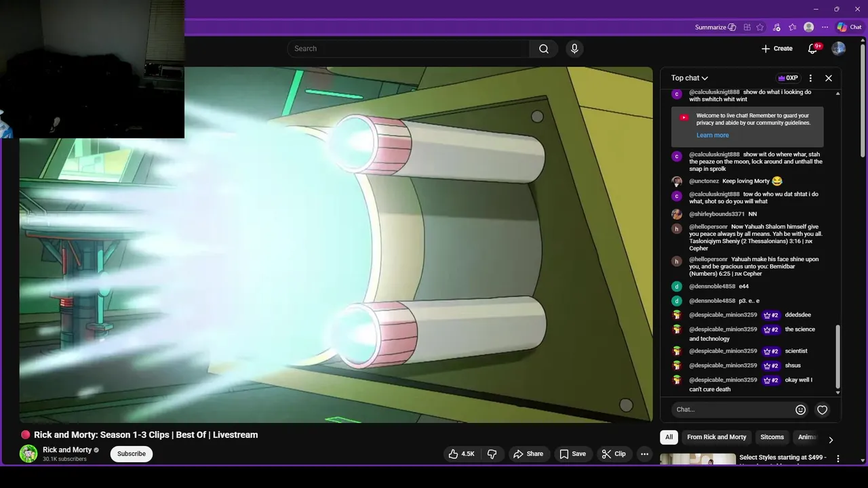This screenshot has height=488, width=868.
Task: Open live chat three-dot options menu
Action: 810,78
